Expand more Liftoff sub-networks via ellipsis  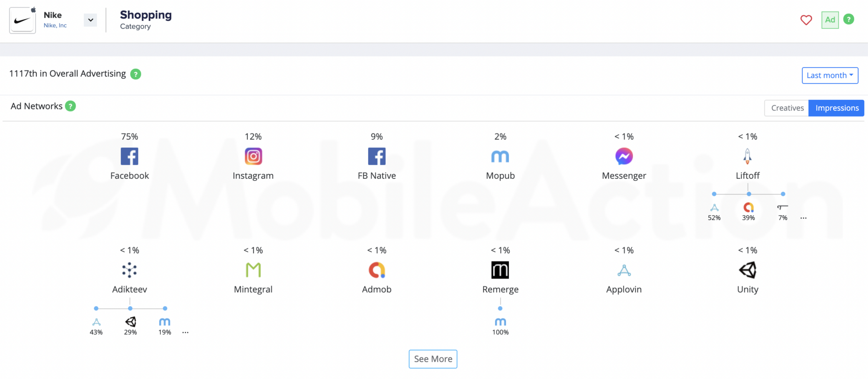tap(803, 218)
